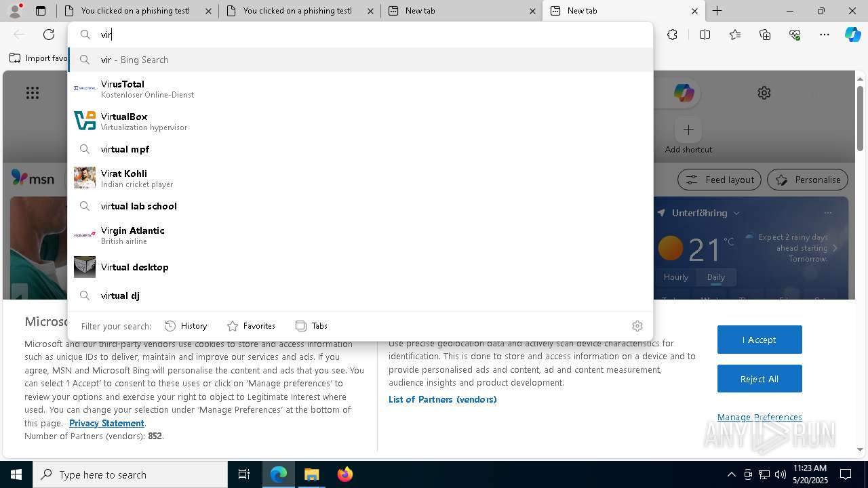868x488 pixels.
Task: Open weather card more options ellipsis
Action: pyautogui.click(x=827, y=213)
